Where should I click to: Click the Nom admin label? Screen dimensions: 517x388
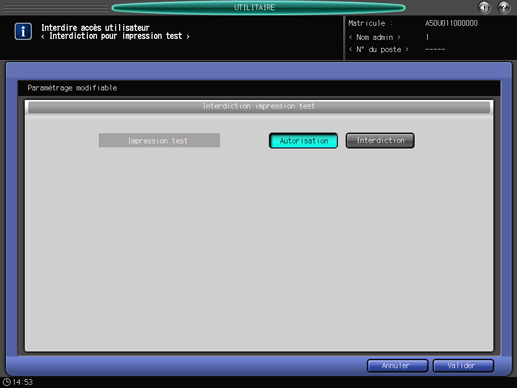click(x=375, y=37)
